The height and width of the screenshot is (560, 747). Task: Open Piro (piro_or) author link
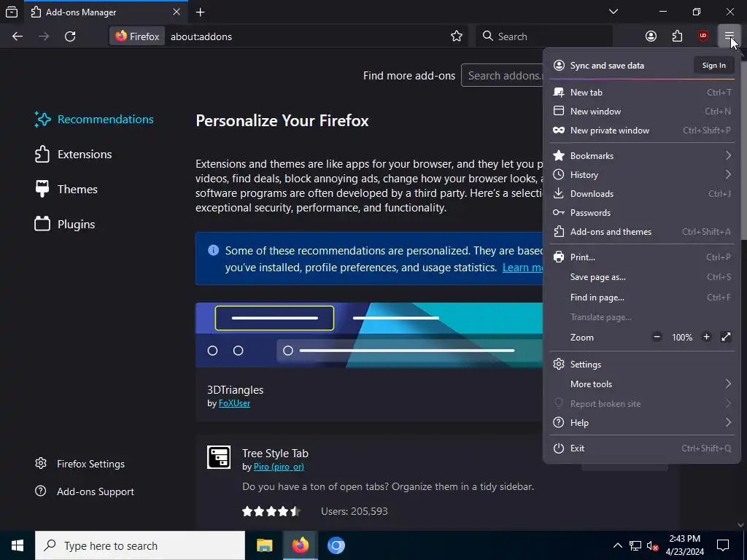tap(279, 467)
